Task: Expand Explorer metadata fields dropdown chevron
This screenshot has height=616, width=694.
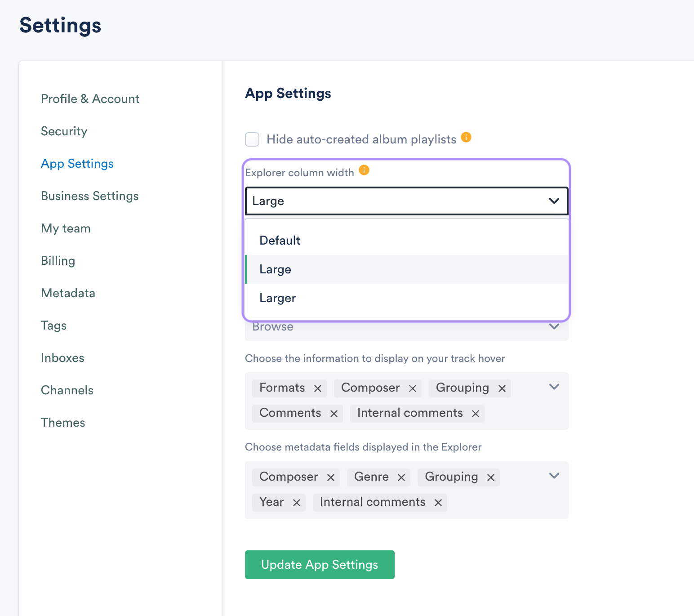Action: point(554,476)
